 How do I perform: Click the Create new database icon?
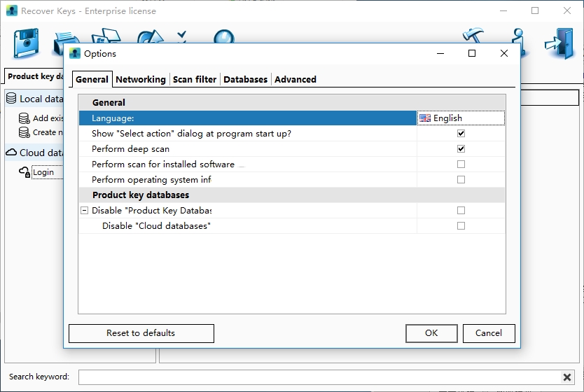(x=25, y=132)
